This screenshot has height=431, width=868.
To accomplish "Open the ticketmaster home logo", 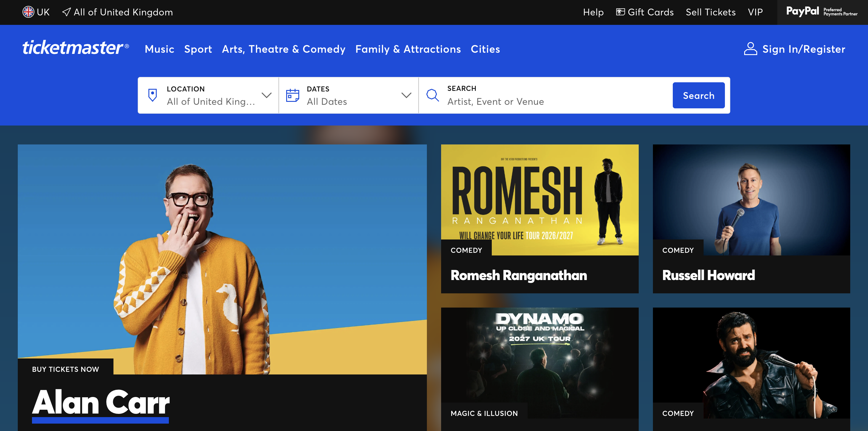I will (x=76, y=48).
